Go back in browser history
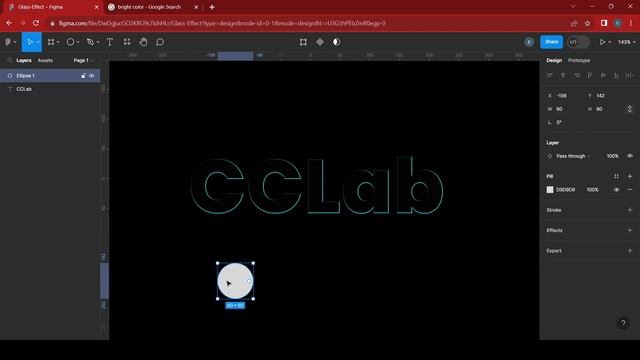640x360 pixels. tap(9, 23)
